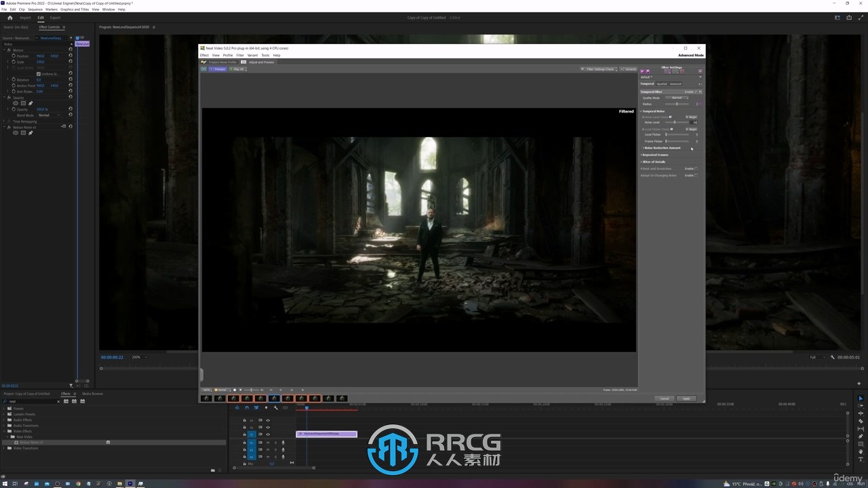The height and width of the screenshot is (488, 868).
Task: Select the NewLevelSequence clip on timeline
Action: tap(326, 434)
